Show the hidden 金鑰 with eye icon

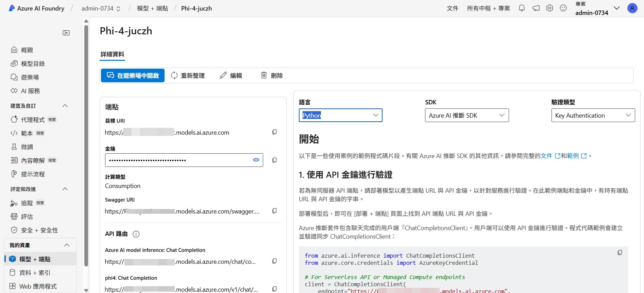point(256,160)
